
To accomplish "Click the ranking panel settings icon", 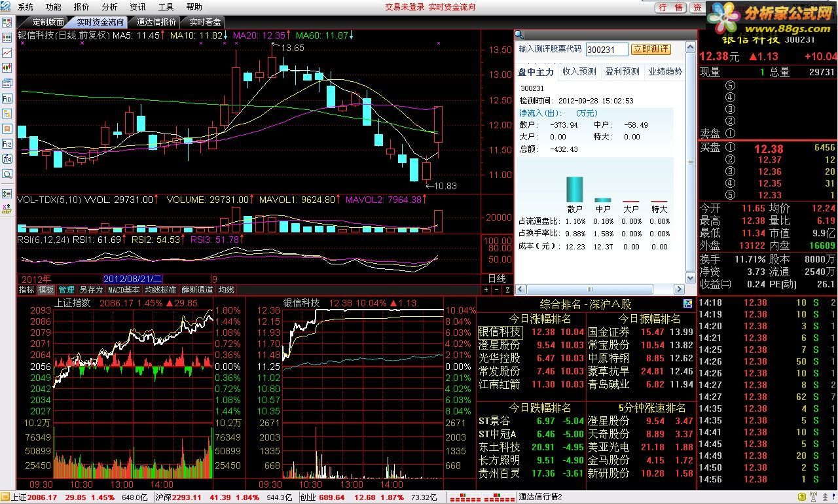I will 687,304.
